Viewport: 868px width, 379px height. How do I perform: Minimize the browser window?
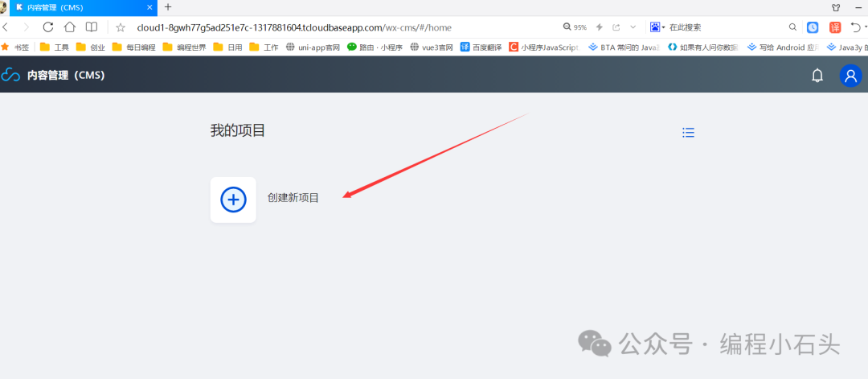(859, 7)
